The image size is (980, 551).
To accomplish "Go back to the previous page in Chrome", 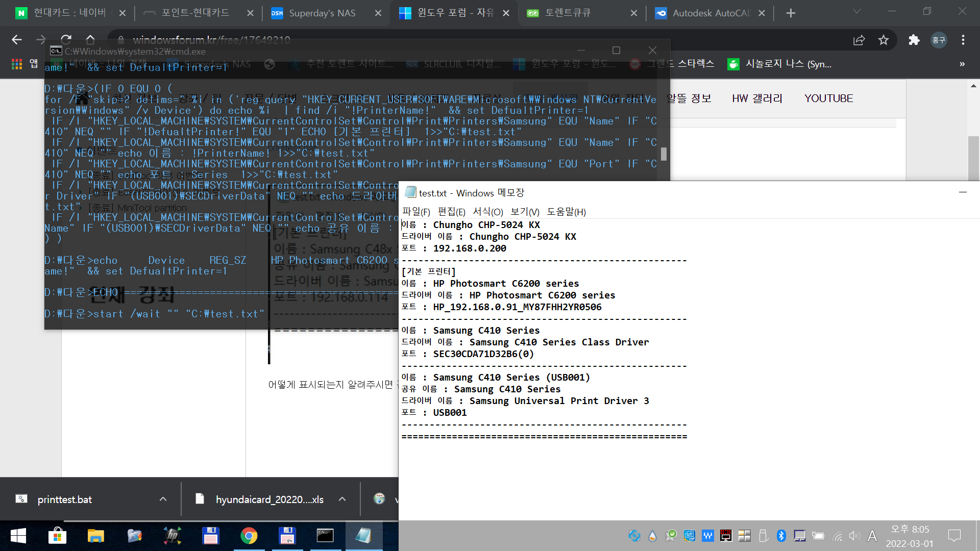I will [17, 40].
